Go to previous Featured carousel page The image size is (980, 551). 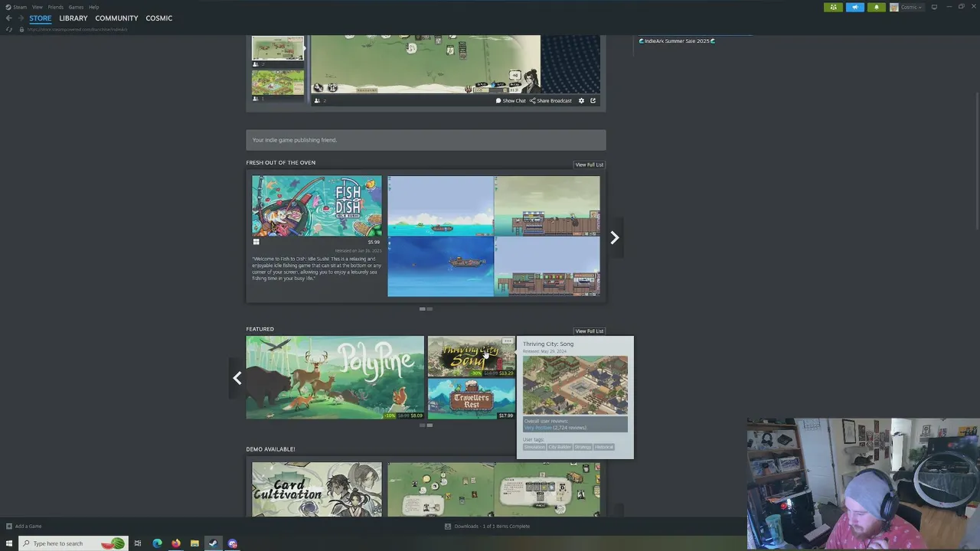(237, 378)
